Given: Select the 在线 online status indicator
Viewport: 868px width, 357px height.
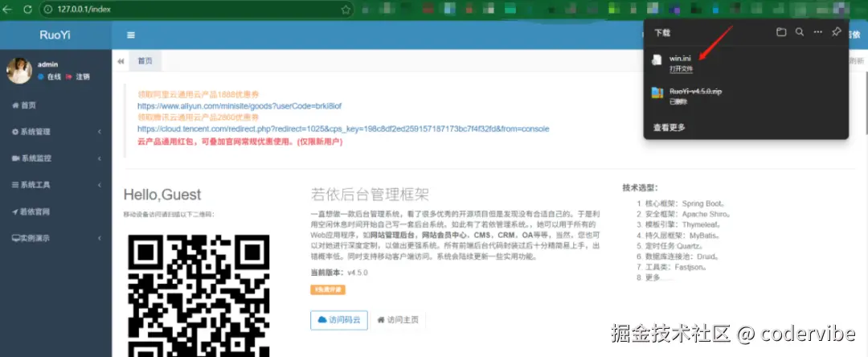Looking at the screenshot, I should 49,77.
